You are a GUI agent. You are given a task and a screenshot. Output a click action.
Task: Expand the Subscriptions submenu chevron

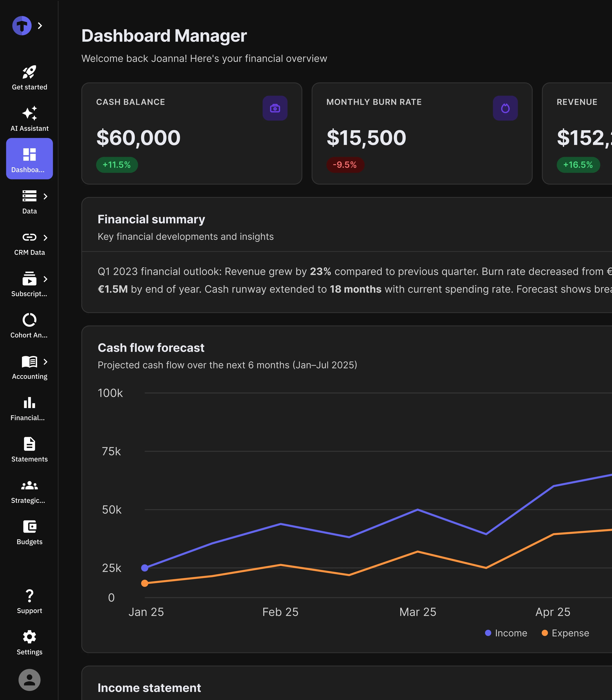[45, 279]
